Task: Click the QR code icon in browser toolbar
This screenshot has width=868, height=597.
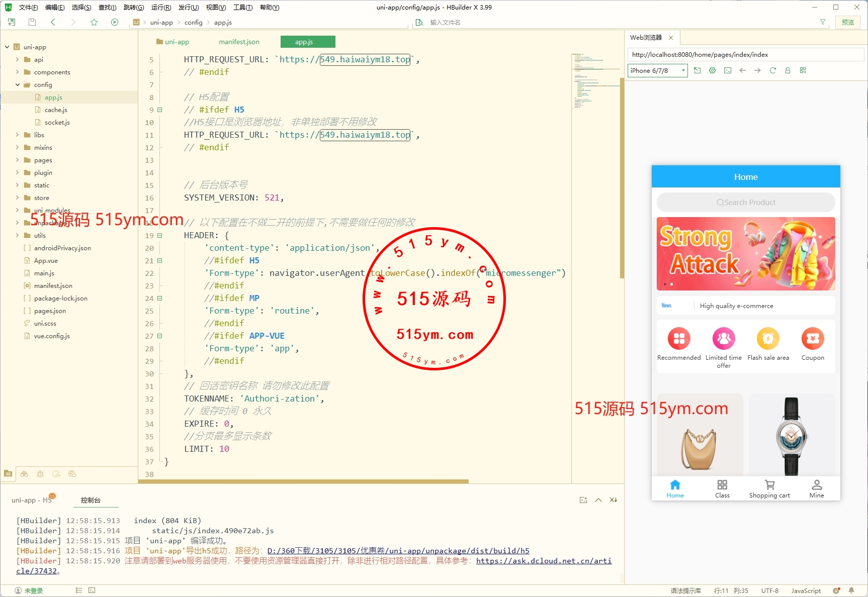Action: tap(803, 70)
